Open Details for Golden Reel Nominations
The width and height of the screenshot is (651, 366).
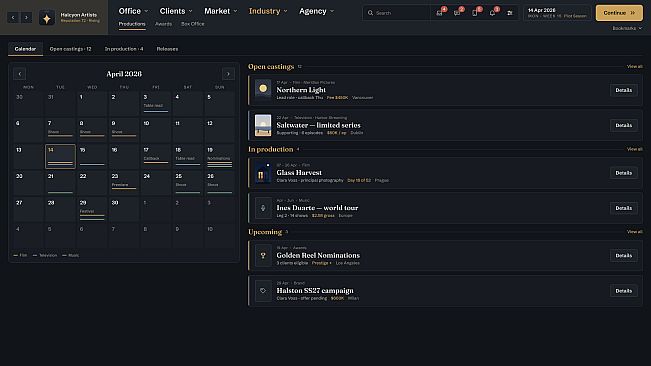click(624, 256)
